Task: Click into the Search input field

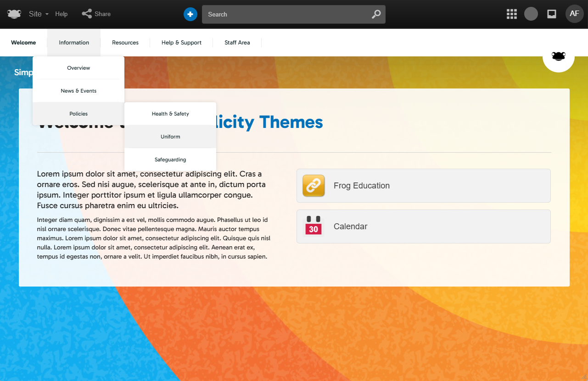Action: (285, 14)
